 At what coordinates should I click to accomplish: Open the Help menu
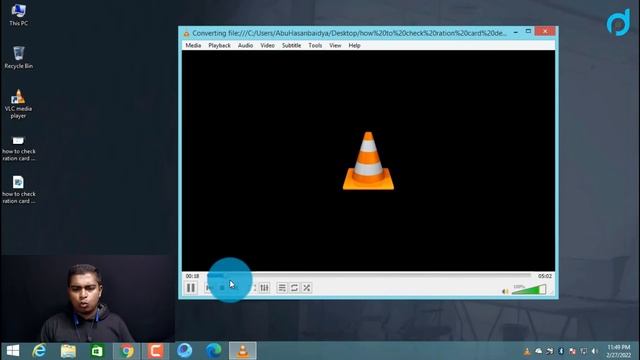(x=354, y=45)
